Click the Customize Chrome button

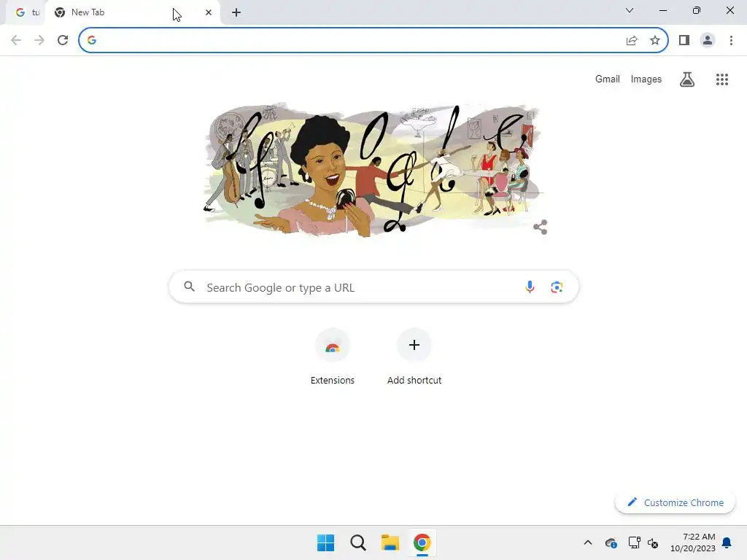(675, 502)
